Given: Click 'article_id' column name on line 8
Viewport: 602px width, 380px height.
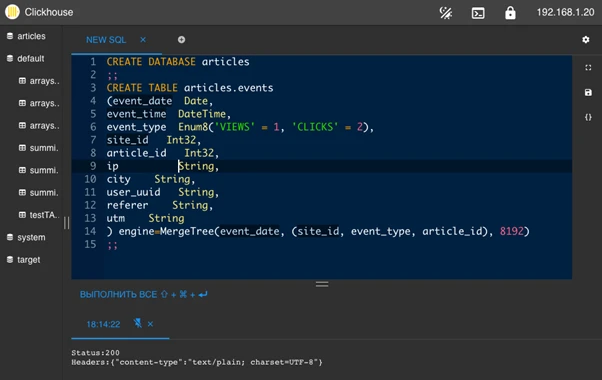Looking at the screenshot, I should (137, 153).
